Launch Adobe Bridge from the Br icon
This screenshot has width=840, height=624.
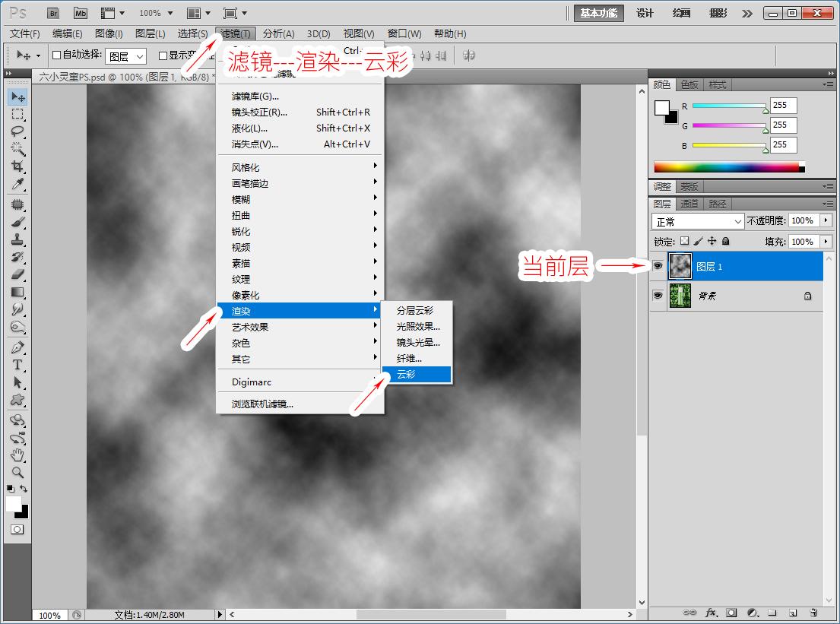pyautogui.click(x=52, y=13)
